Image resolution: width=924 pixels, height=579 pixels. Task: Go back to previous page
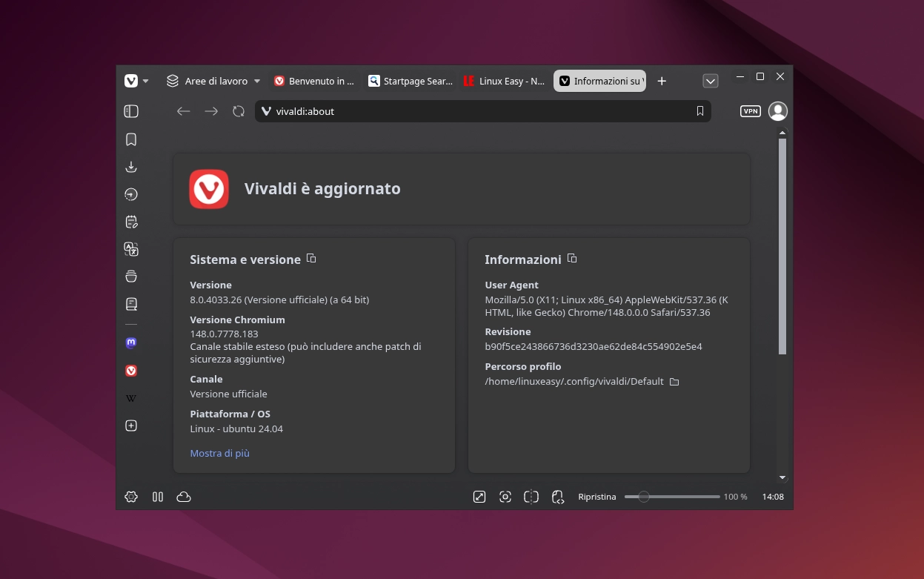click(x=184, y=111)
